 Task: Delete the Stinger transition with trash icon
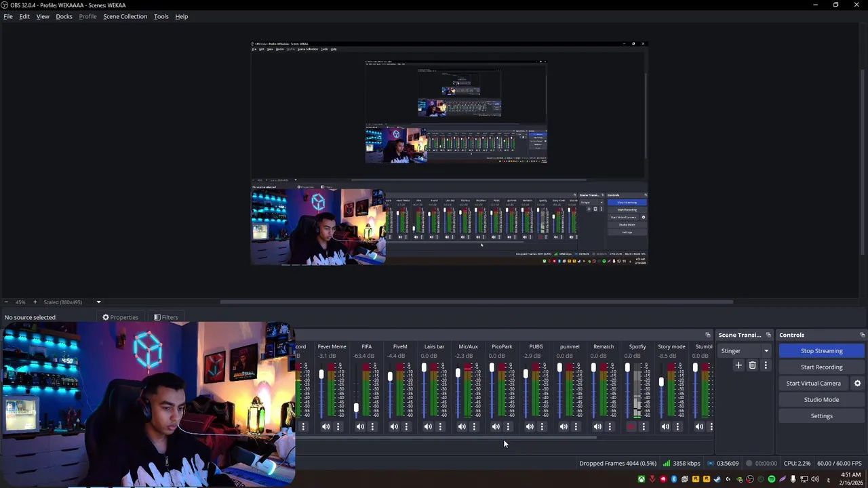click(752, 365)
